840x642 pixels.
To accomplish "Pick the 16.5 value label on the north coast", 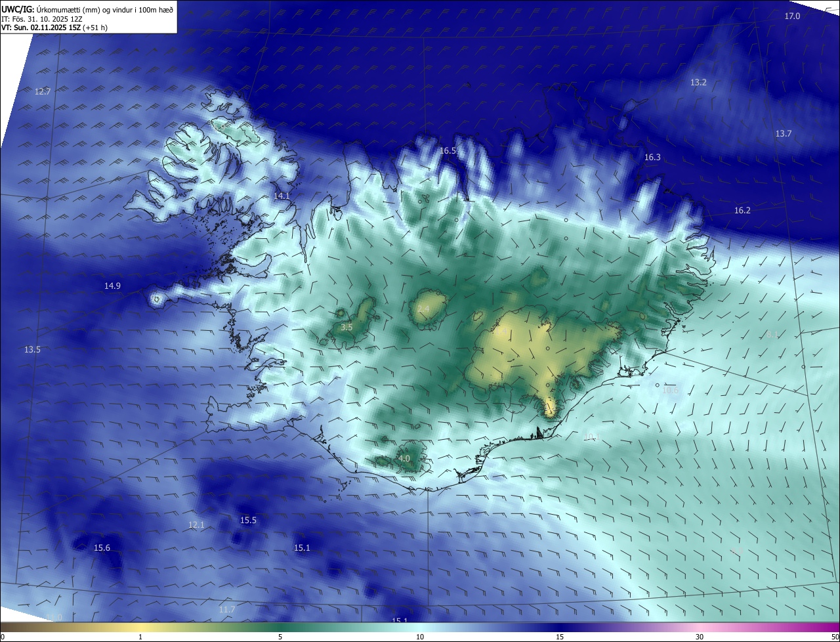I will pyautogui.click(x=448, y=150).
